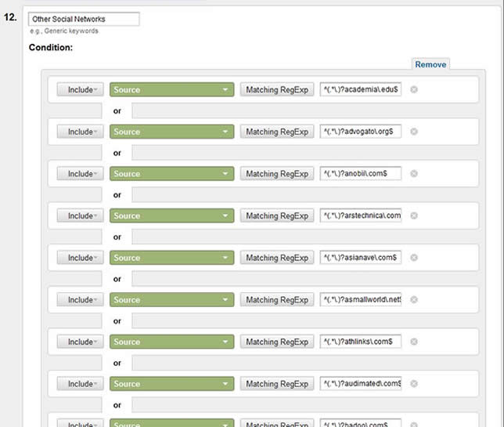
Task: Edit the asianave.com regex field
Action: point(361,257)
